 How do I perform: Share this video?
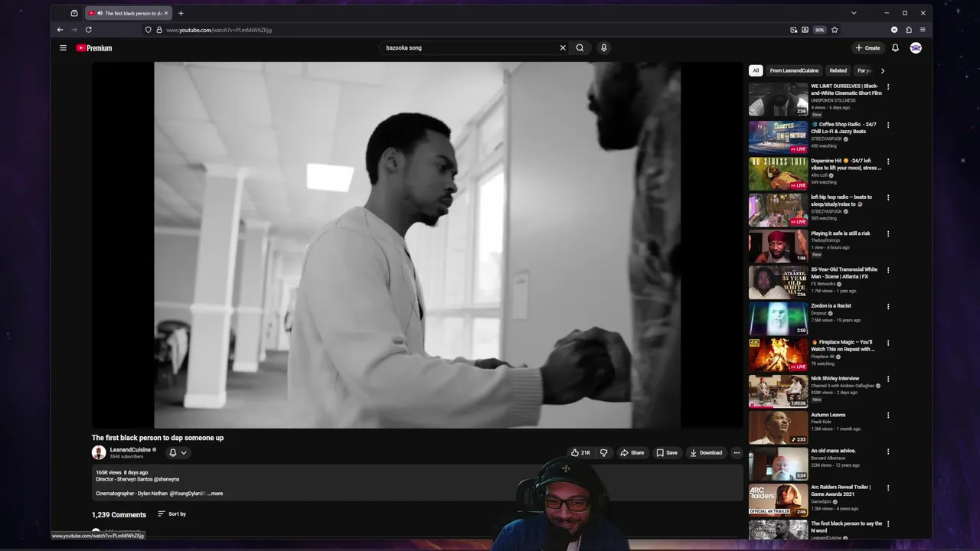[x=632, y=452]
